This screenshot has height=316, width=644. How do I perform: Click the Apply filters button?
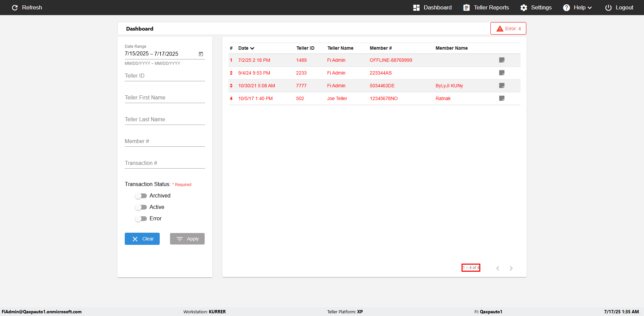pos(187,239)
